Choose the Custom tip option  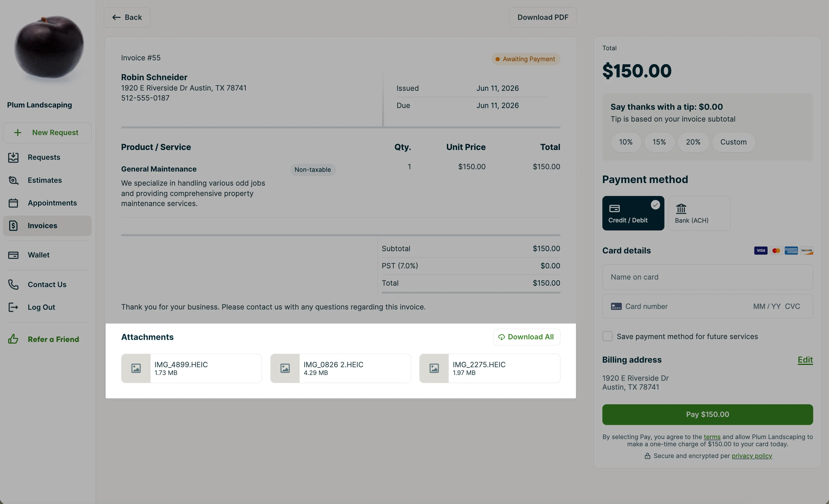click(733, 142)
